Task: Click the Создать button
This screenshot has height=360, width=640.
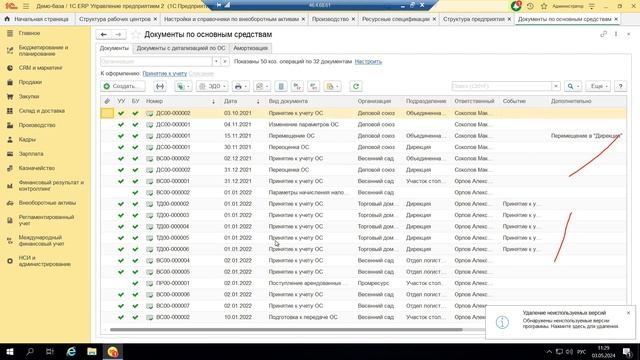Action: [123, 86]
